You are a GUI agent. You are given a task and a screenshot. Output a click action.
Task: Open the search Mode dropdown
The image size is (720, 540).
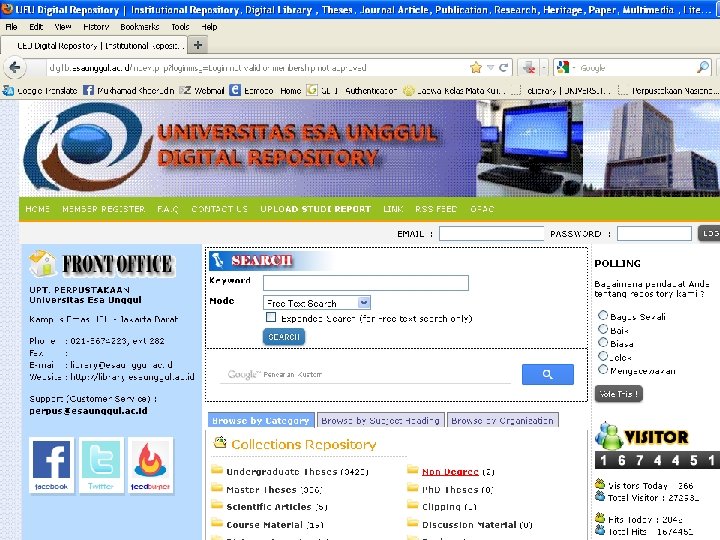[x=317, y=303]
